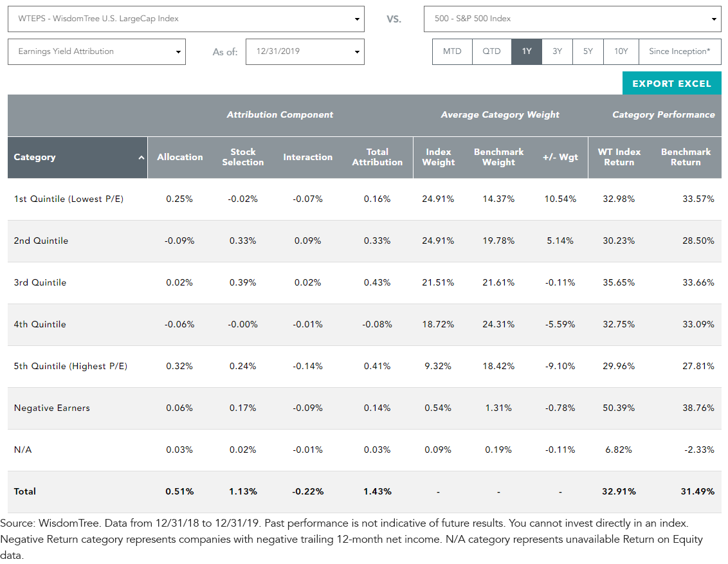Switch to the 5Y period
Screen dimensions: 728x564
(588, 51)
